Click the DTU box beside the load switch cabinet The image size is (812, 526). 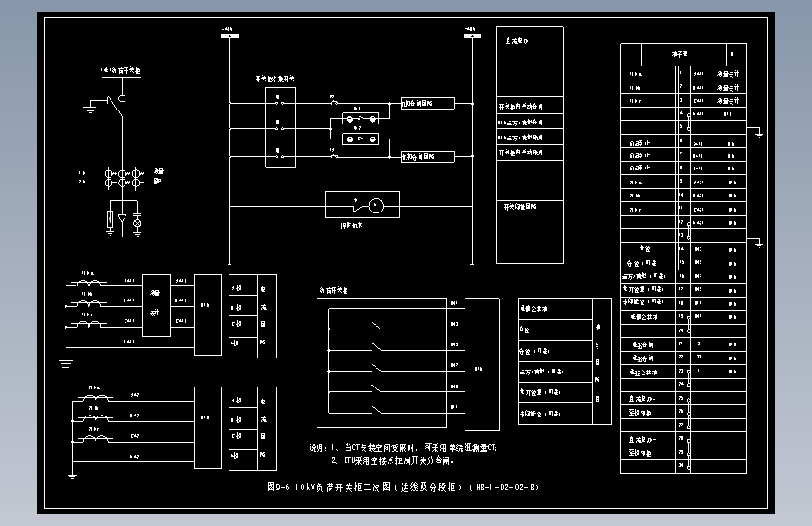pos(482,364)
